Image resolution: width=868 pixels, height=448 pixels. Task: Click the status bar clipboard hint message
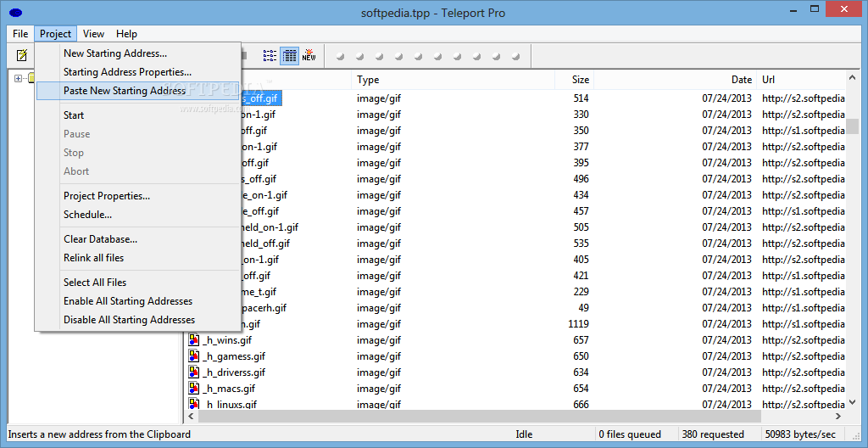coord(99,434)
